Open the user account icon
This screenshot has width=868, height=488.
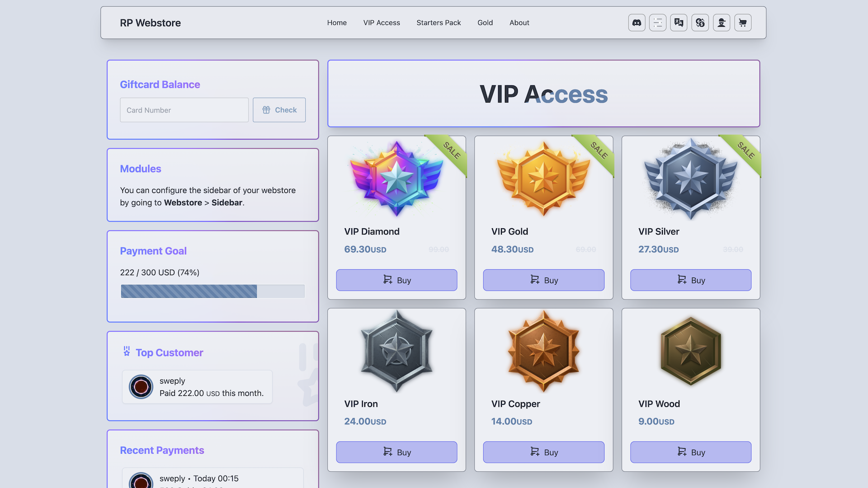[722, 23]
